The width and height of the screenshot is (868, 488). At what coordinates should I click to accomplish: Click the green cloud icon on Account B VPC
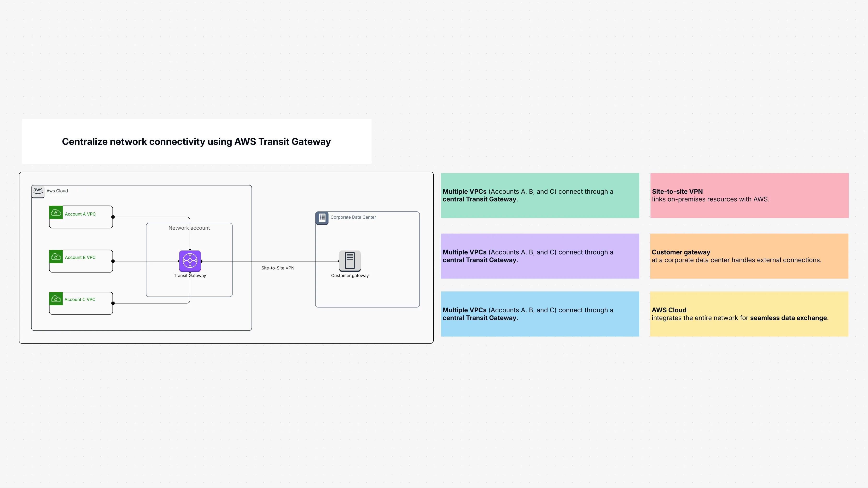[x=56, y=256]
